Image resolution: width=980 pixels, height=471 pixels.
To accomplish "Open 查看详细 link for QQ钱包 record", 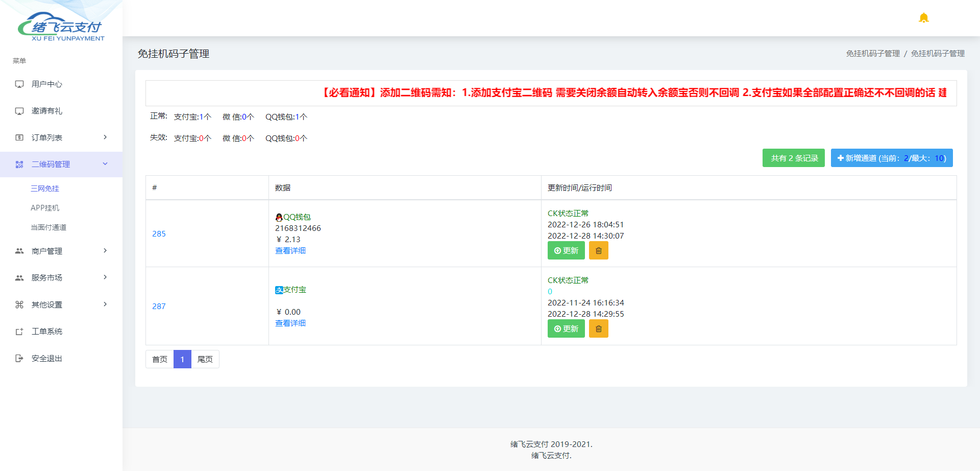I will pyautogui.click(x=290, y=250).
